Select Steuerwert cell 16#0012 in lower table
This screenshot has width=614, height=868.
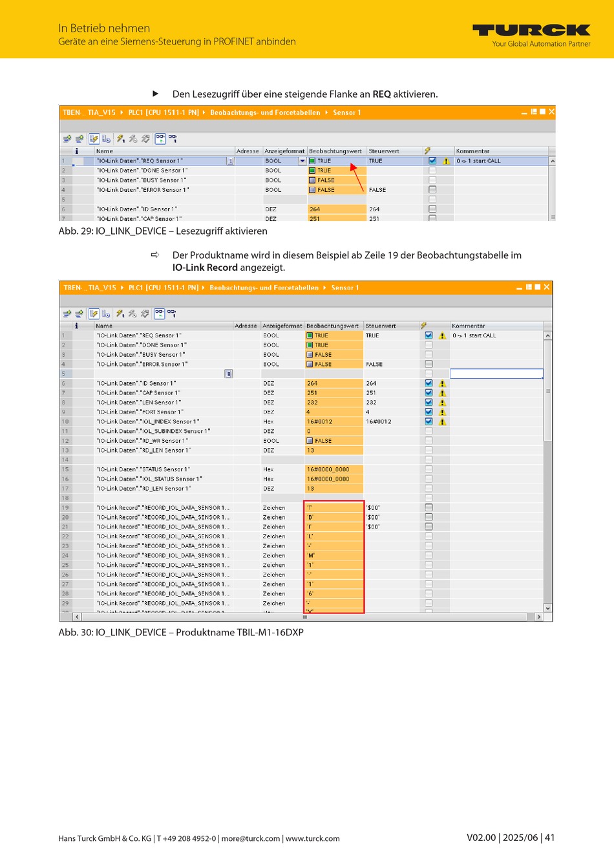pyautogui.click(x=390, y=421)
